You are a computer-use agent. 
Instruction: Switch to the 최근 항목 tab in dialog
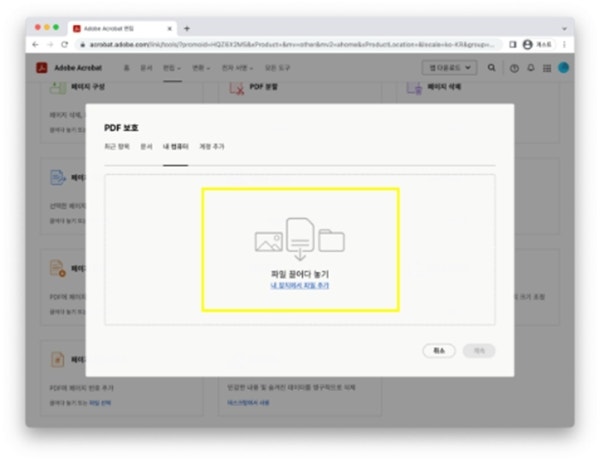[117, 147]
